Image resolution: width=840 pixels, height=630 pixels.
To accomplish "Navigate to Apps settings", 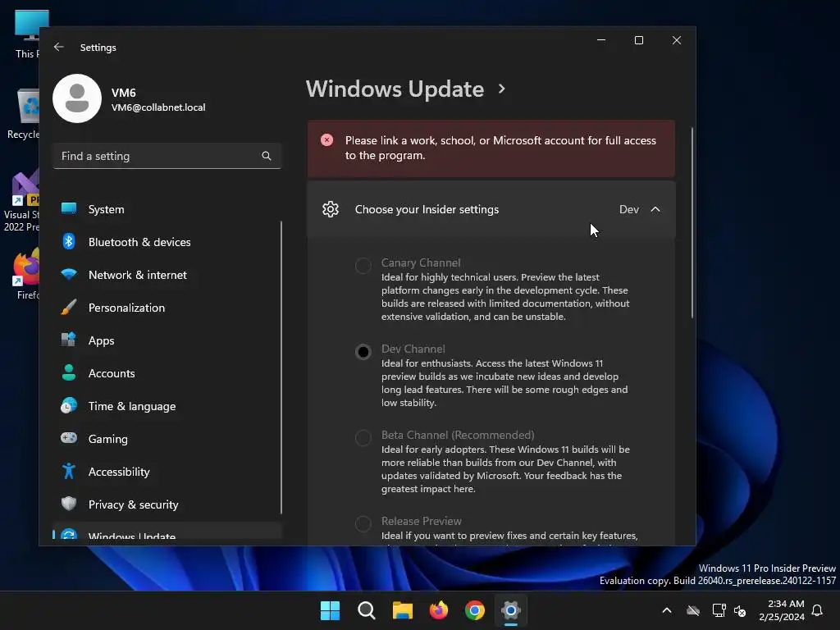I will (167, 340).
